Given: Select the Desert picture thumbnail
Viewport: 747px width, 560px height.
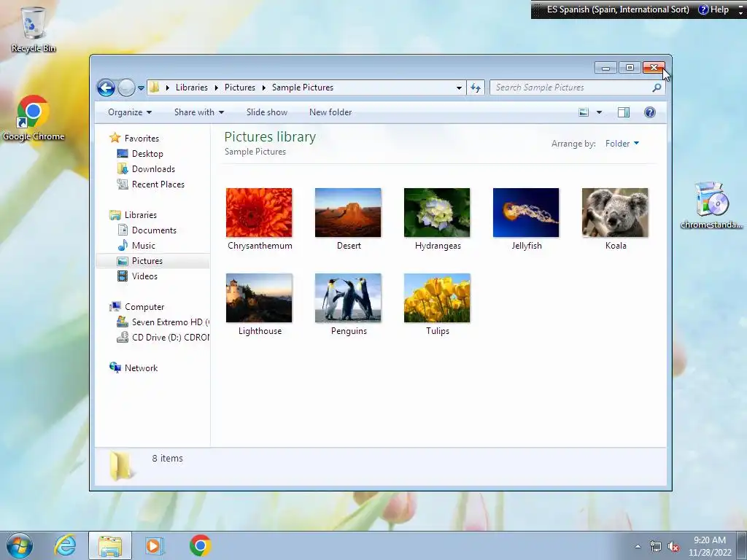Looking at the screenshot, I should click(x=348, y=212).
